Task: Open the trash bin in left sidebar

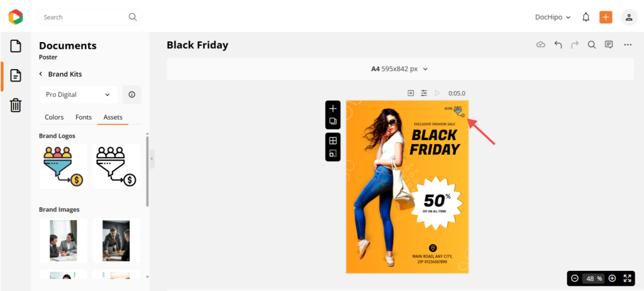Action: click(x=16, y=105)
